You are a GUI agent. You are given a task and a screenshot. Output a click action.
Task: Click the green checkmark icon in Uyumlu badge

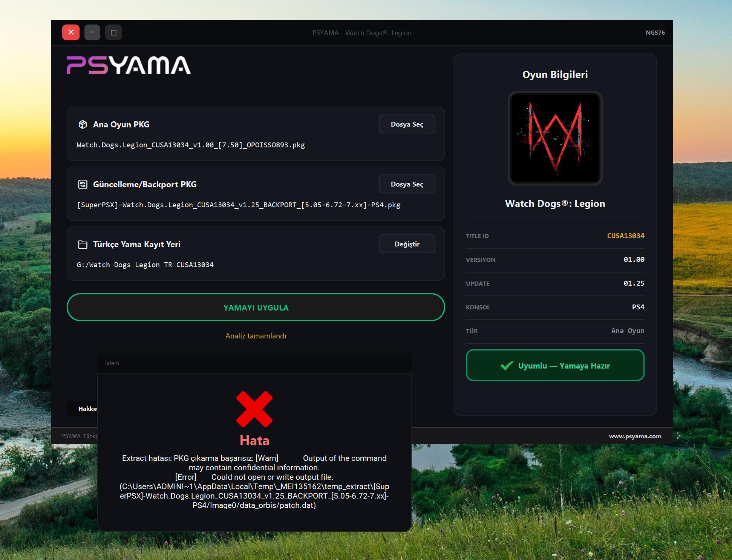coord(507,366)
